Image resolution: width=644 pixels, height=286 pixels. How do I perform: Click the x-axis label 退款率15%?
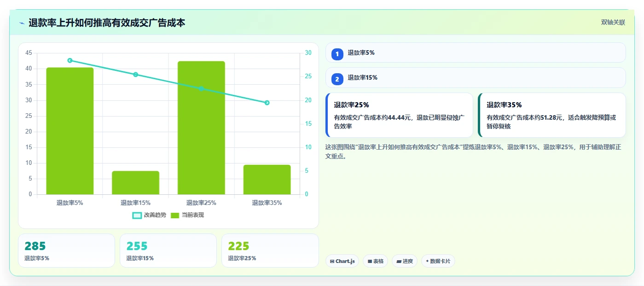(x=135, y=203)
